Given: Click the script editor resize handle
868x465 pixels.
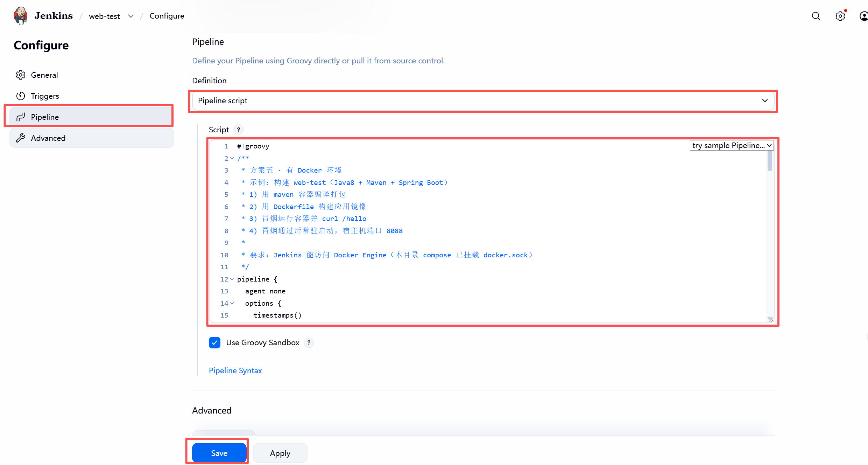Looking at the screenshot, I should [x=770, y=319].
